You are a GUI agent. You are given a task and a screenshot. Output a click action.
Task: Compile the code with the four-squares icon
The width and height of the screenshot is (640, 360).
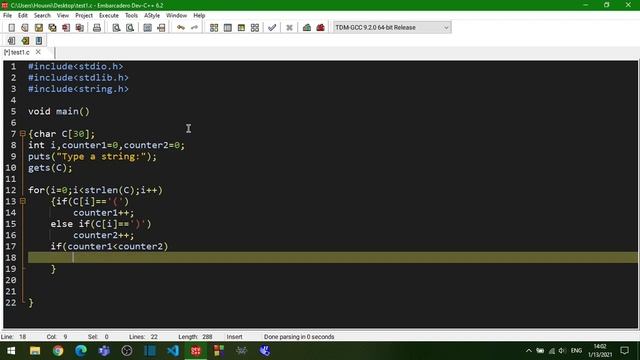[x=214, y=28]
